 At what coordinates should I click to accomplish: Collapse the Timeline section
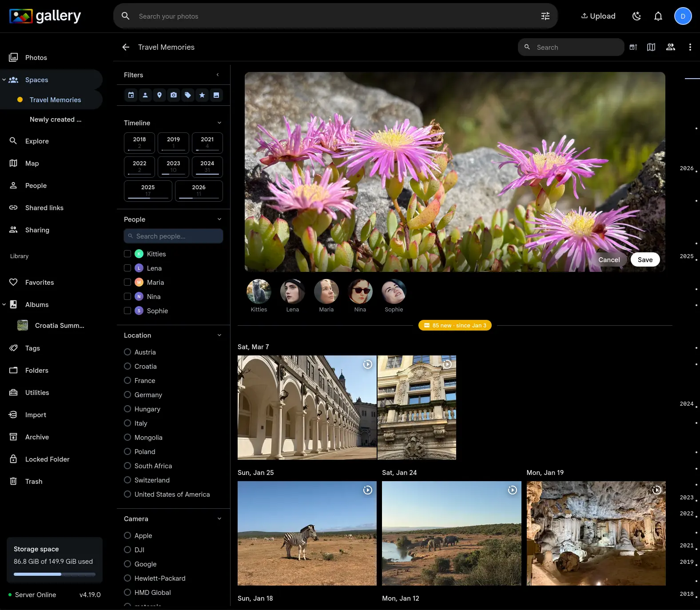219,123
